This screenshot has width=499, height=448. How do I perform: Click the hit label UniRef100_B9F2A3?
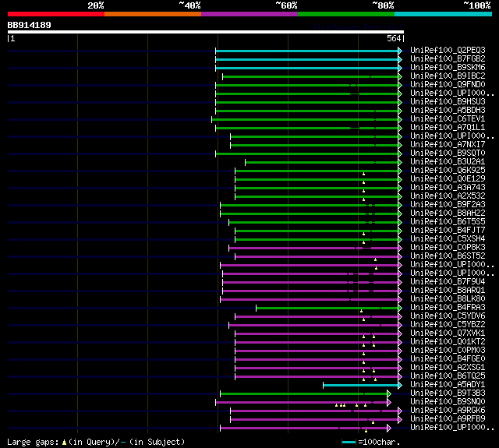coord(448,205)
